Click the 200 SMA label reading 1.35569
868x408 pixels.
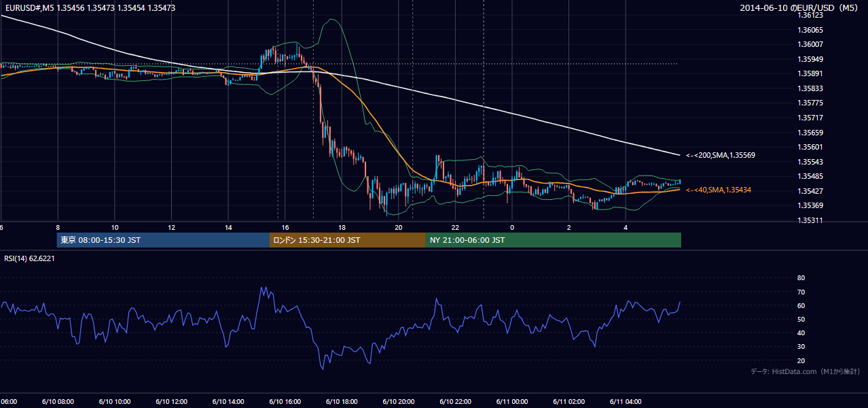[721, 155]
